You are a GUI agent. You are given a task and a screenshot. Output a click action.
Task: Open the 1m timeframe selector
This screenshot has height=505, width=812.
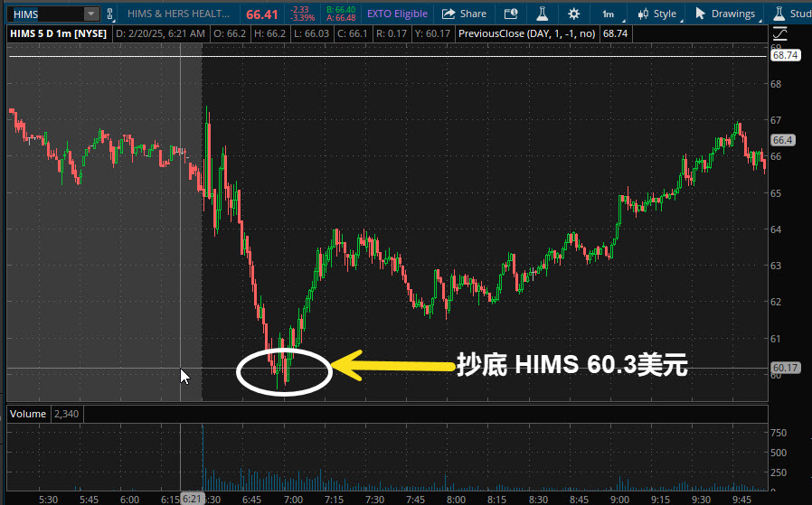tap(609, 14)
